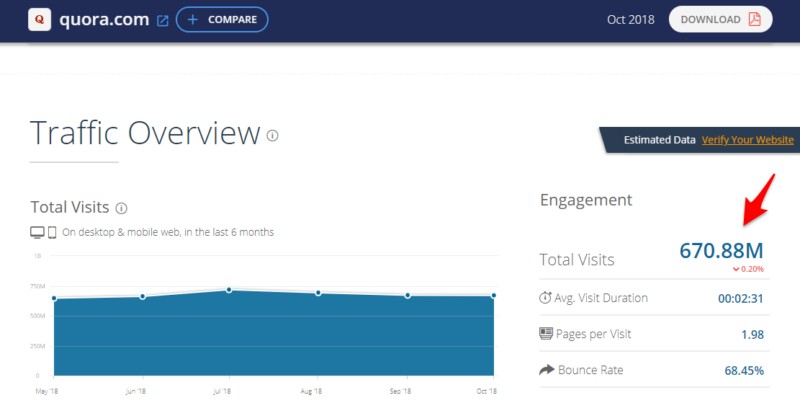Click the Compare button
The height and width of the screenshot is (403, 800).
coord(222,19)
